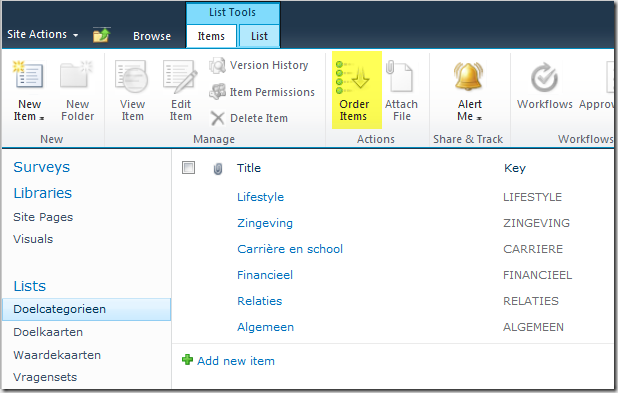Open the Relaties list item
Screen dimensions: 618x393
tap(259, 301)
